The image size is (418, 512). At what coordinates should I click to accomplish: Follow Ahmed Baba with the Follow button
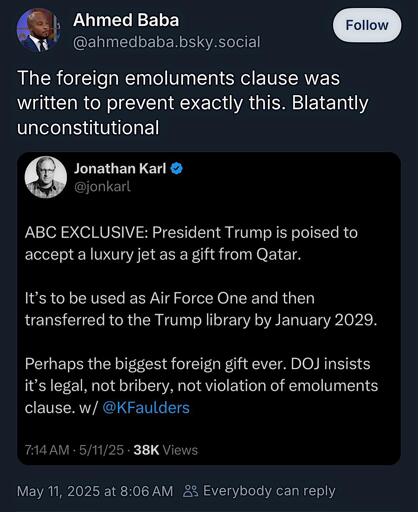pos(367,25)
